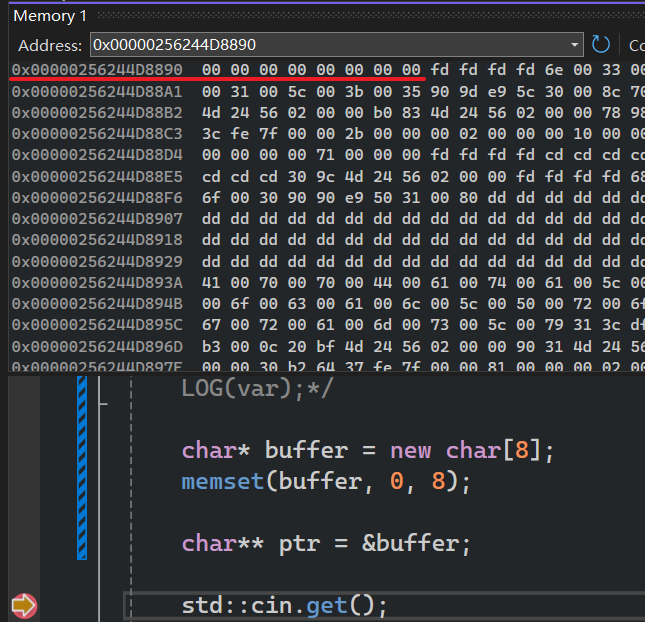
Task: Click memory row address 0x00000256244D8890
Action: pos(97,70)
